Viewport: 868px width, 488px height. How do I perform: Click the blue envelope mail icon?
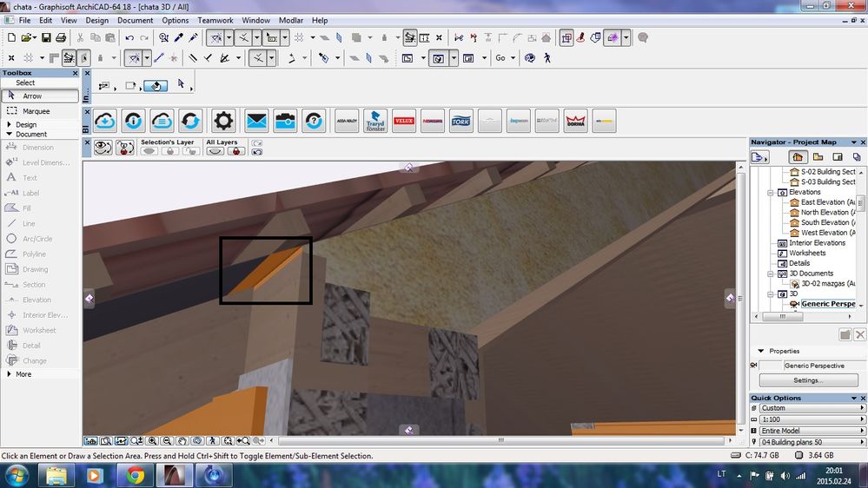click(257, 121)
